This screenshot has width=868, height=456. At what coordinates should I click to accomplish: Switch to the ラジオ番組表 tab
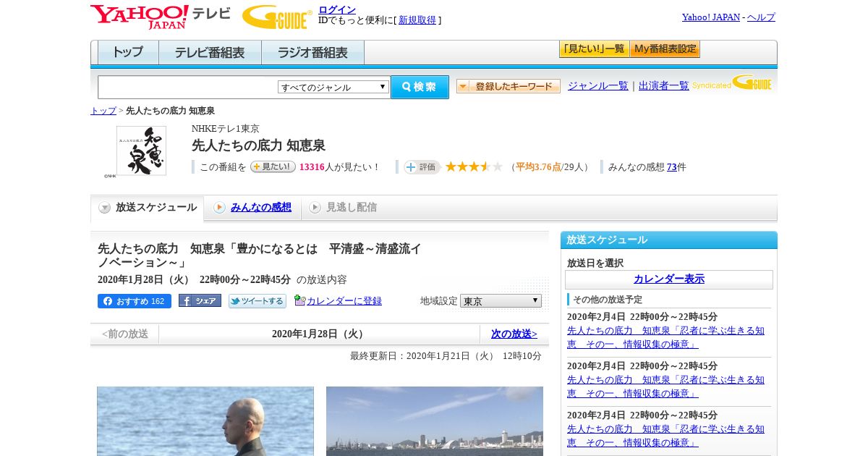(x=312, y=53)
